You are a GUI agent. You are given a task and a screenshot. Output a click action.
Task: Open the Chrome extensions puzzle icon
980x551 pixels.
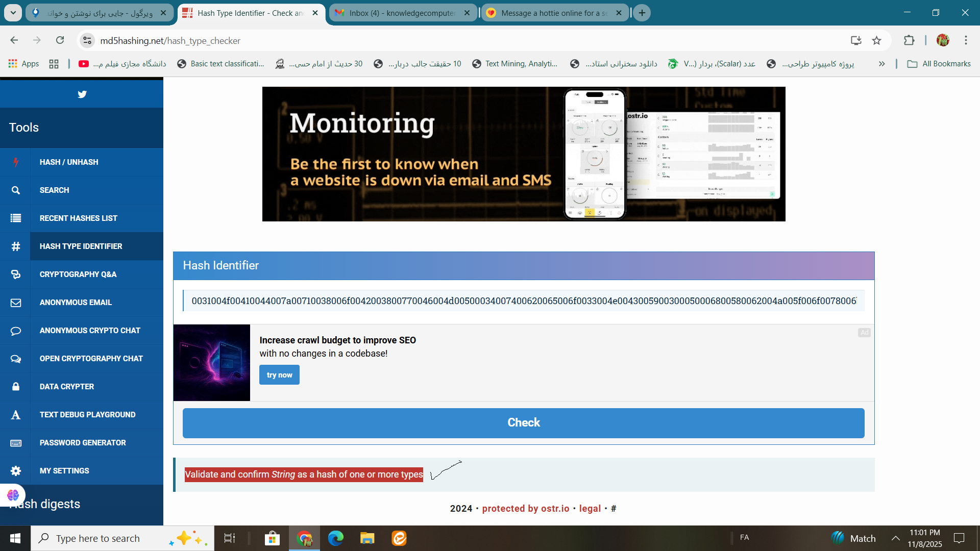(909, 41)
